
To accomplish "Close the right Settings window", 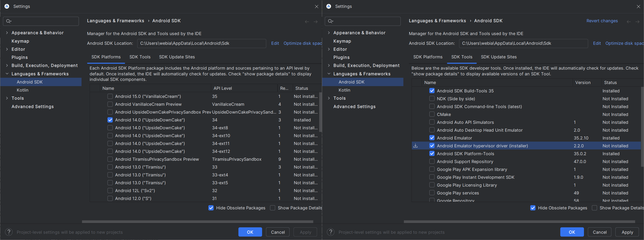I will click(638, 7).
